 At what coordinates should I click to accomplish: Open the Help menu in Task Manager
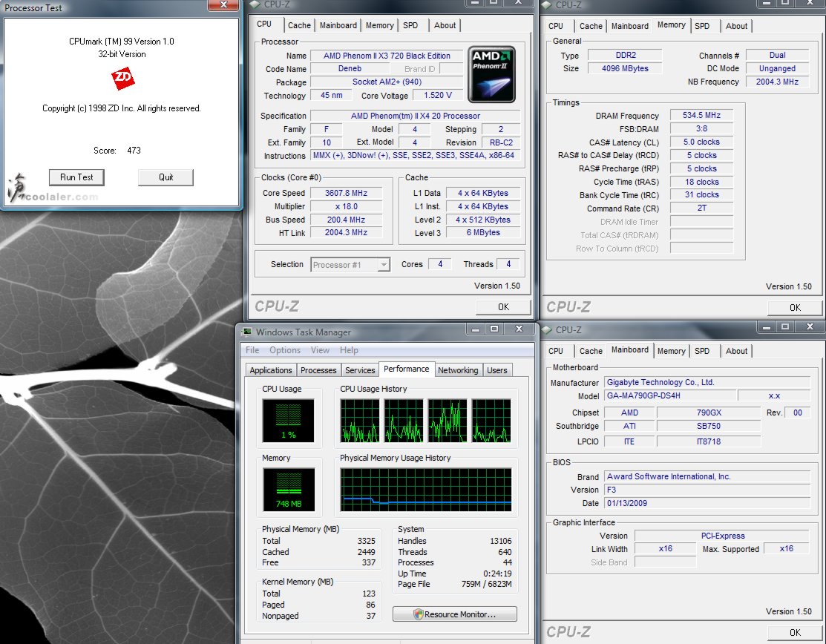[x=349, y=350]
